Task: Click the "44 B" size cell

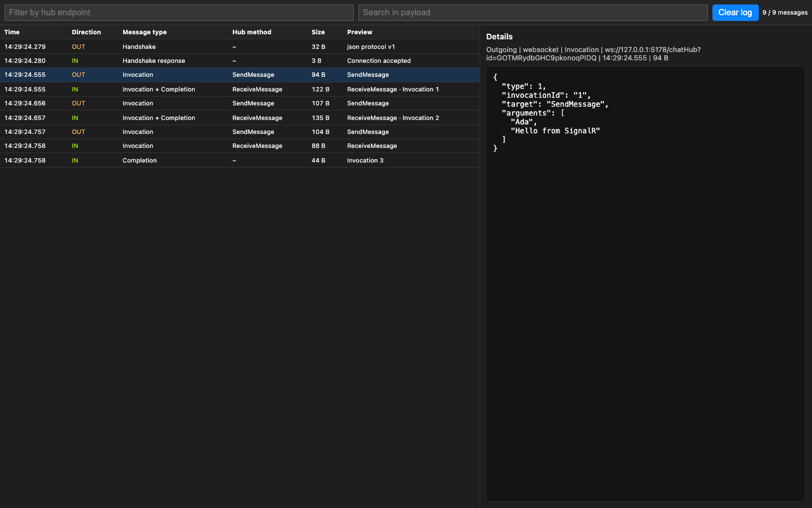Action: (x=318, y=161)
